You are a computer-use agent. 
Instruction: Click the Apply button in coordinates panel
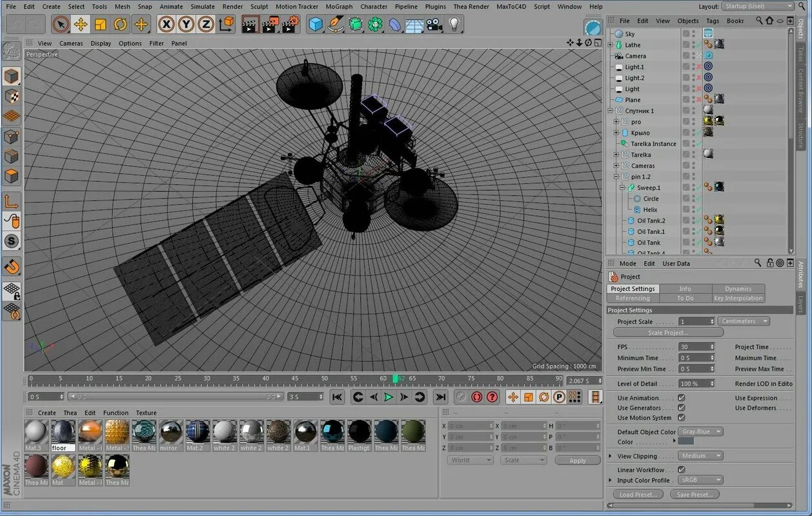577,461
